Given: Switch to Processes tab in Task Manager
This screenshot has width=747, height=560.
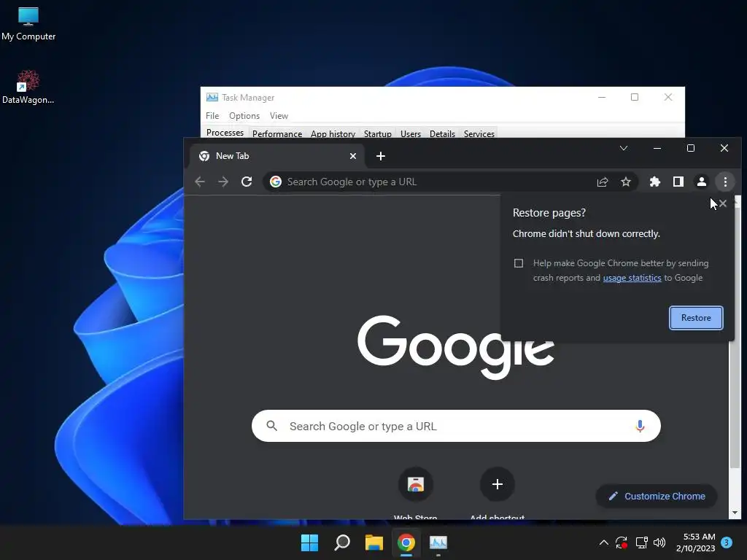Looking at the screenshot, I should (x=225, y=133).
